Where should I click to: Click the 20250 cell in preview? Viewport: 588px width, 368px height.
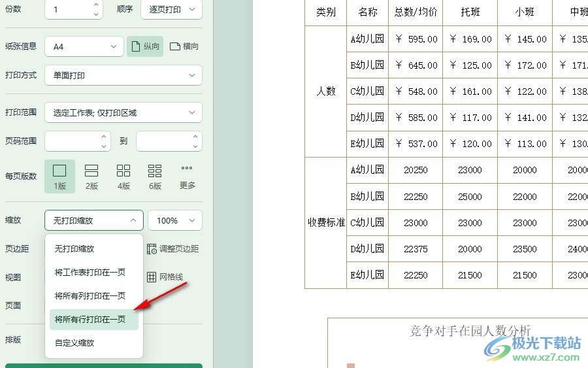click(416, 171)
